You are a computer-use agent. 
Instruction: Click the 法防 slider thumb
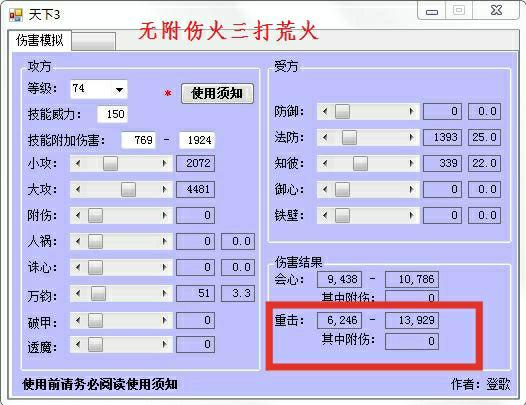pyautogui.click(x=349, y=137)
